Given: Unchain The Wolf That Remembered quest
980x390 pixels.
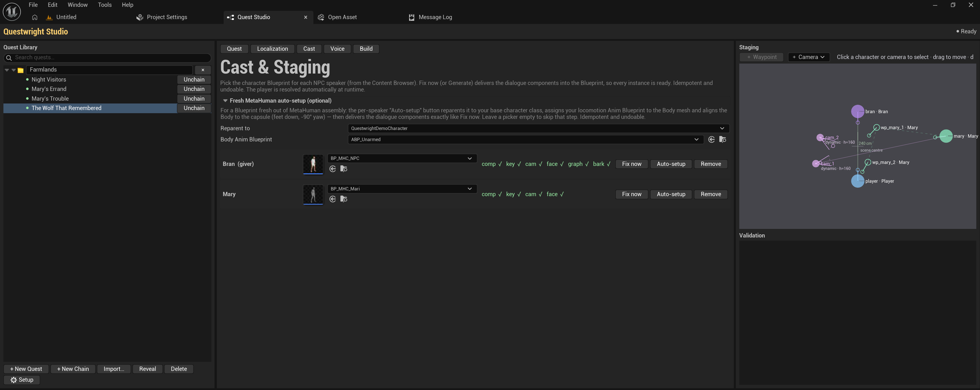Looking at the screenshot, I should (194, 108).
